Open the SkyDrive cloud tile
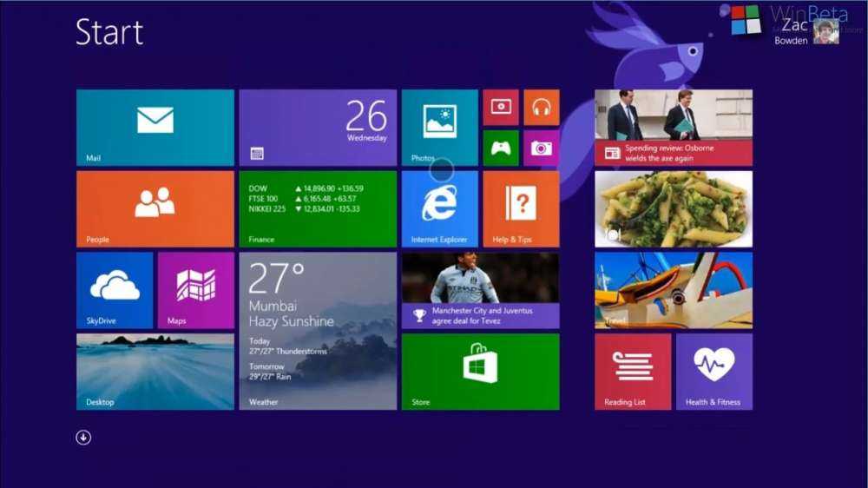868x488 pixels. coord(115,290)
